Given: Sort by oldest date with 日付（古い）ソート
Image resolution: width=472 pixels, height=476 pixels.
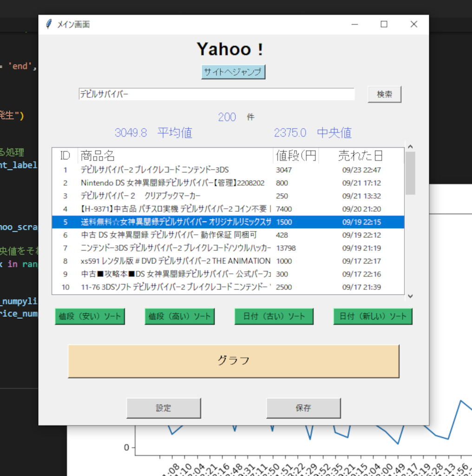Looking at the screenshot, I should [274, 316].
